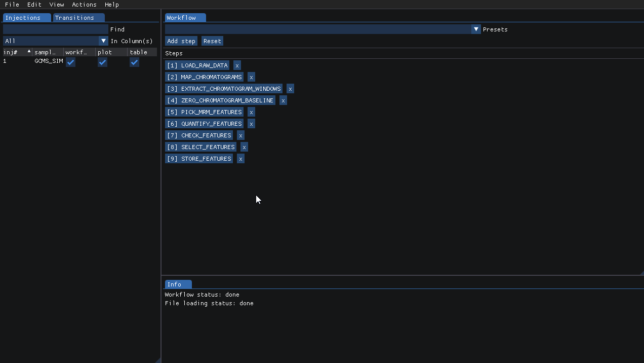Remove the CHECK_FEATURES step with x
The height and width of the screenshot is (363, 644).
click(240, 135)
